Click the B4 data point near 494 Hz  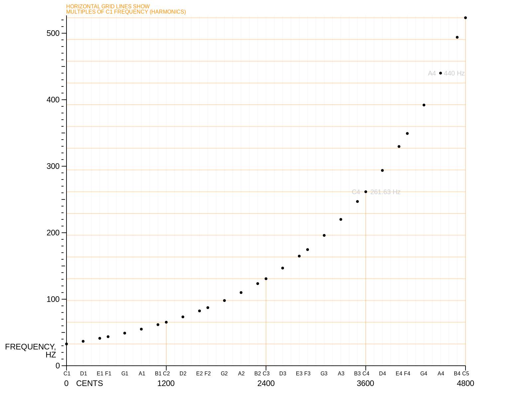(457, 37)
